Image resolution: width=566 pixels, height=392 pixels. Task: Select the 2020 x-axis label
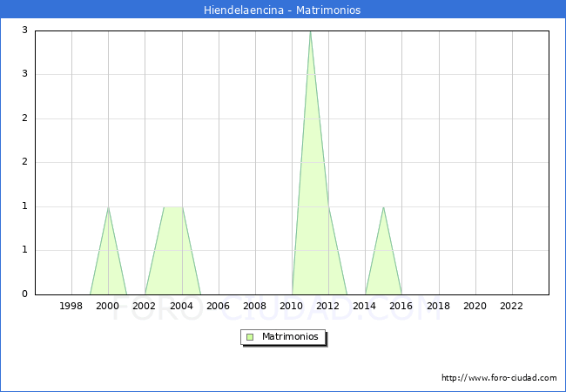click(x=475, y=306)
